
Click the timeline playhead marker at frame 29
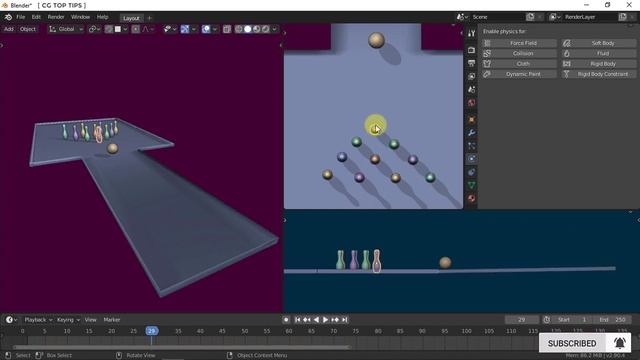pyautogui.click(x=152, y=331)
